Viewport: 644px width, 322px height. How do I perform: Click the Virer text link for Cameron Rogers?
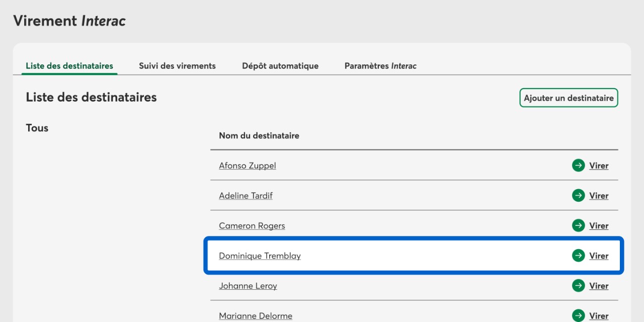[x=599, y=226]
